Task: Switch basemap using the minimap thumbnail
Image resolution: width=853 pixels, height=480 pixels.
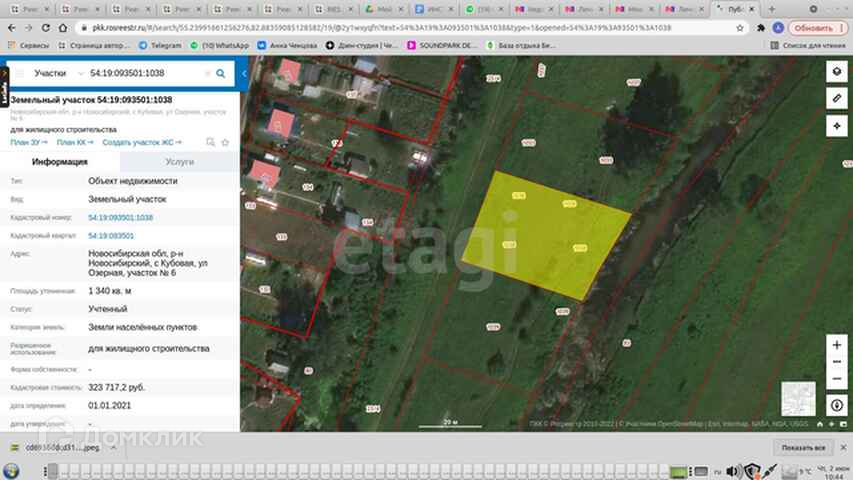Action: (797, 397)
